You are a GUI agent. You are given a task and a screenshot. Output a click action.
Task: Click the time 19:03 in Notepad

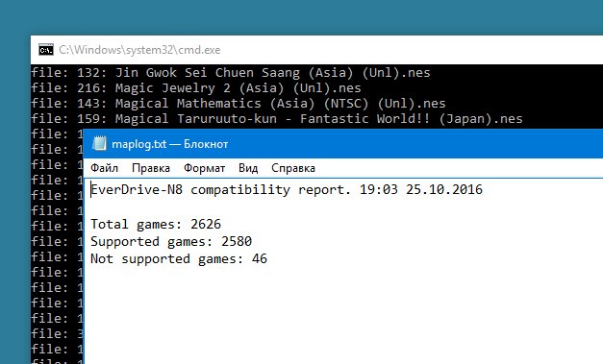tap(379, 189)
